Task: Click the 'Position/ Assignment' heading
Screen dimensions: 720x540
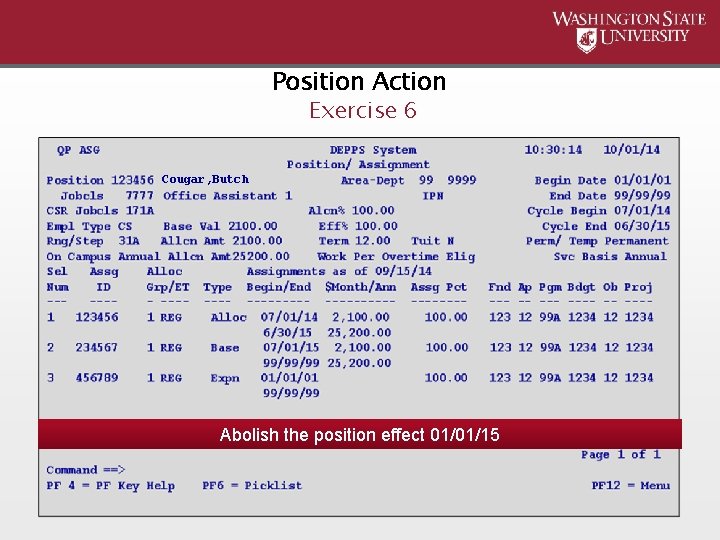Action: click(x=358, y=164)
